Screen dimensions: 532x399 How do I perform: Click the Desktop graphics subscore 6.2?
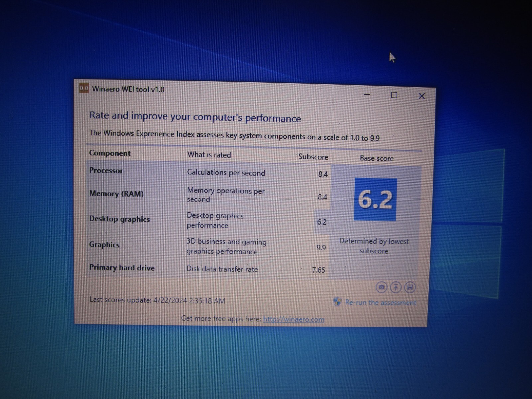322,222
